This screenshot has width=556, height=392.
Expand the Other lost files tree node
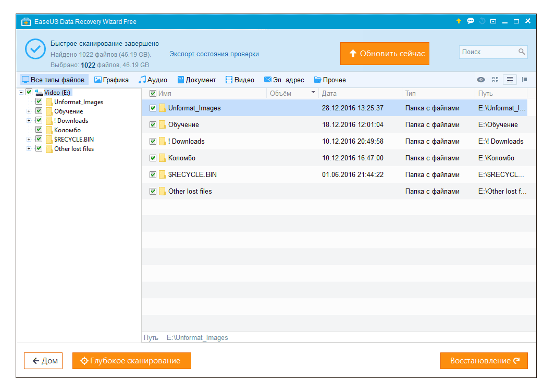[29, 149]
